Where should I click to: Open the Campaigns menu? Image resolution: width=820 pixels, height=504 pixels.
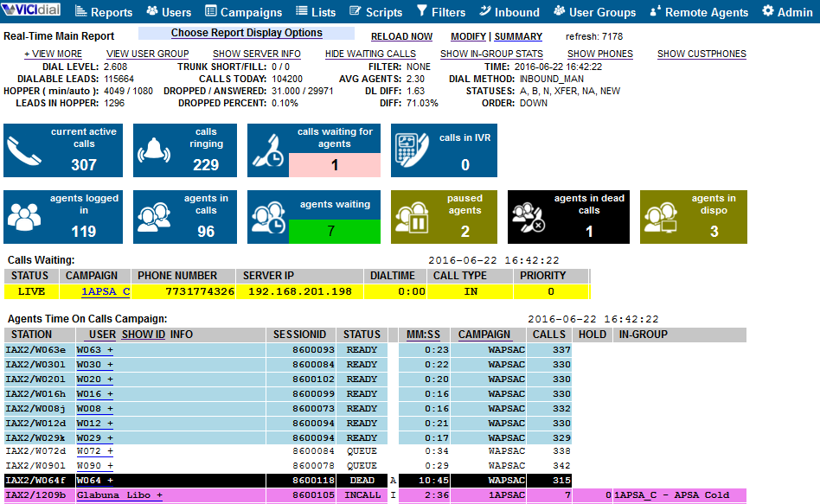pyautogui.click(x=243, y=11)
